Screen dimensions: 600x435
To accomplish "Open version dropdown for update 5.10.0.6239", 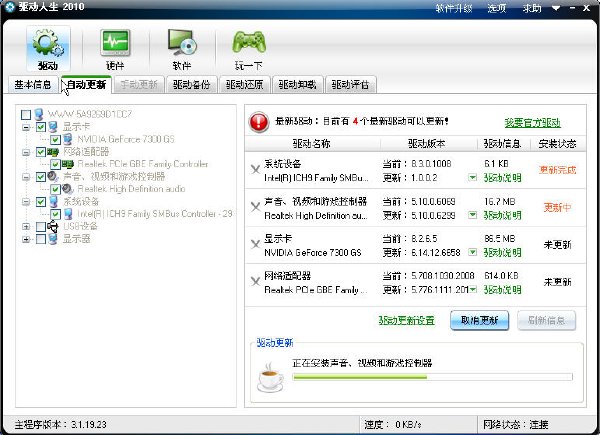I will [473, 215].
